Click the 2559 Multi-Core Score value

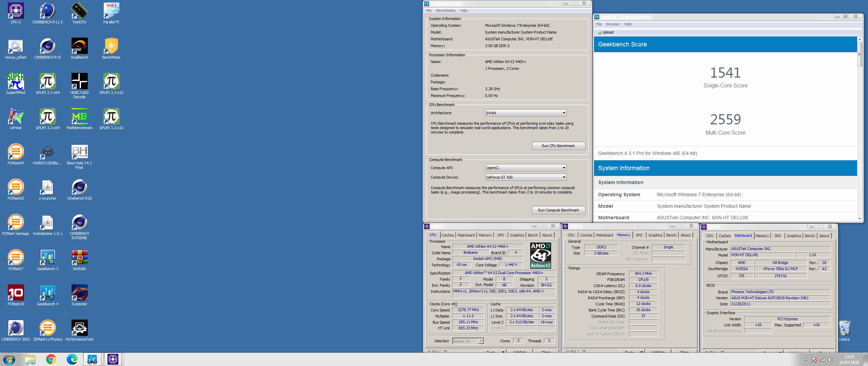[x=725, y=119]
